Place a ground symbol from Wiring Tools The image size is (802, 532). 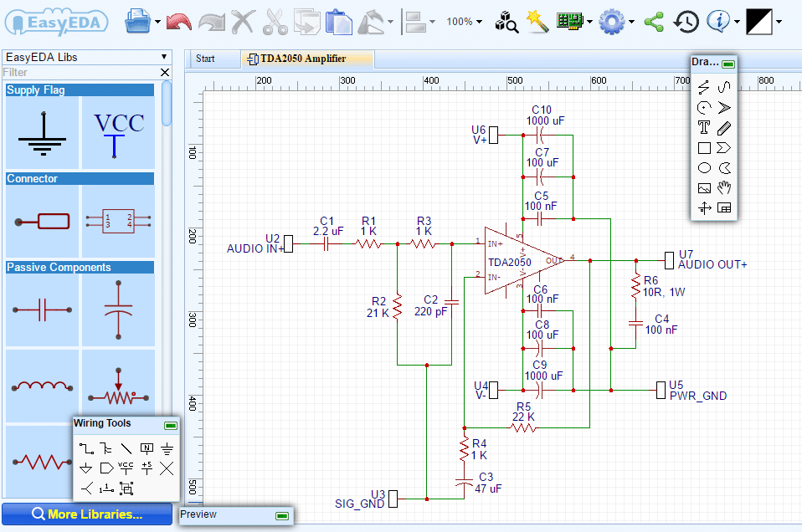tap(167, 448)
